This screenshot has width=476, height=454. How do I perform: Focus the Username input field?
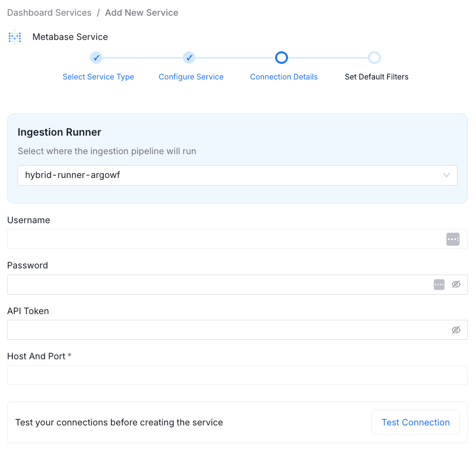(x=224, y=239)
